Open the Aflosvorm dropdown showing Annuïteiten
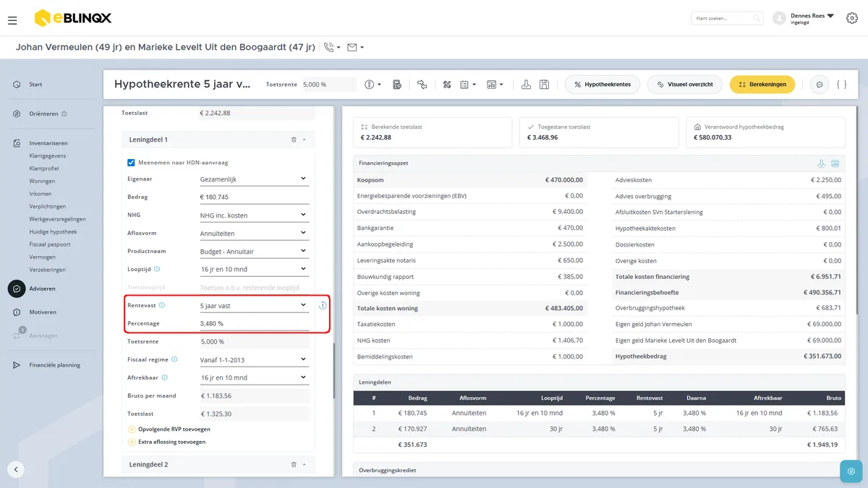The width and height of the screenshot is (868, 488). click(x=255, y=233)
